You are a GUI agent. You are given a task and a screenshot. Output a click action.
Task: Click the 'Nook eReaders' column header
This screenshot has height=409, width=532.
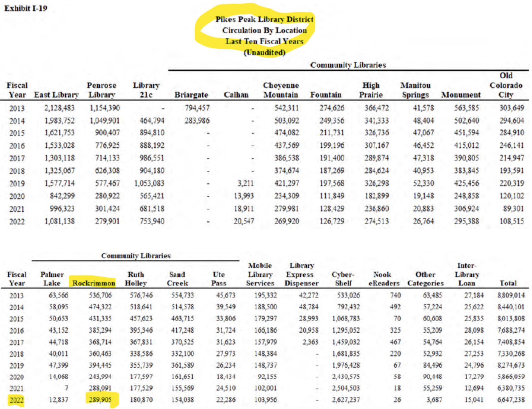384,279
